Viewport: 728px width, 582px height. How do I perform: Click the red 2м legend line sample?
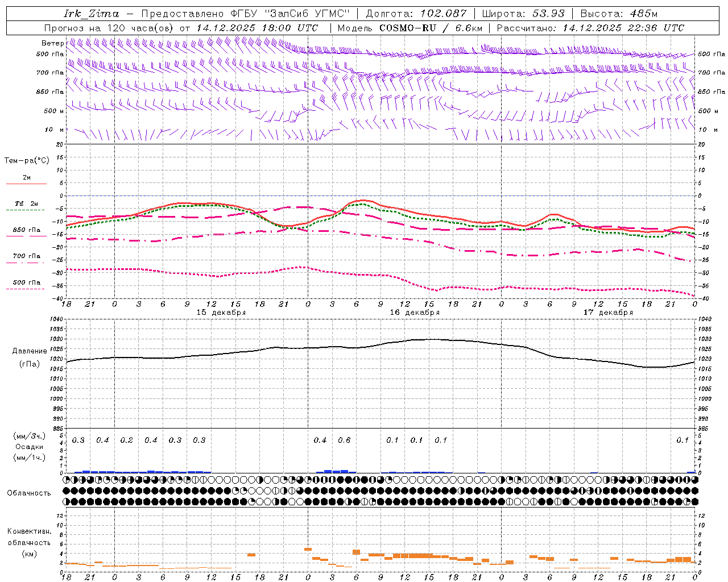point(26,184)
